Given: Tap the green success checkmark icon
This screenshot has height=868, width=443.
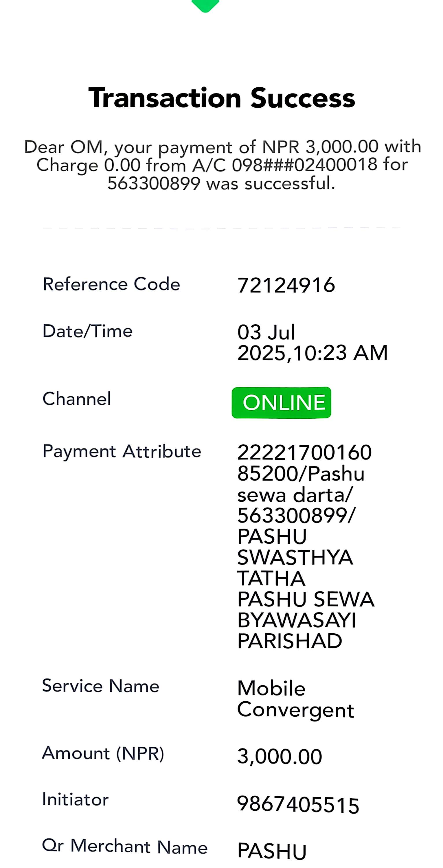Looking at the screenshot, I should [205, 5].
